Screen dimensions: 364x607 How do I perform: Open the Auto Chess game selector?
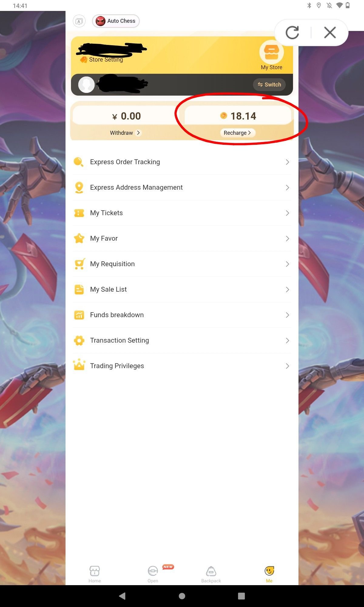click(116, 21)
